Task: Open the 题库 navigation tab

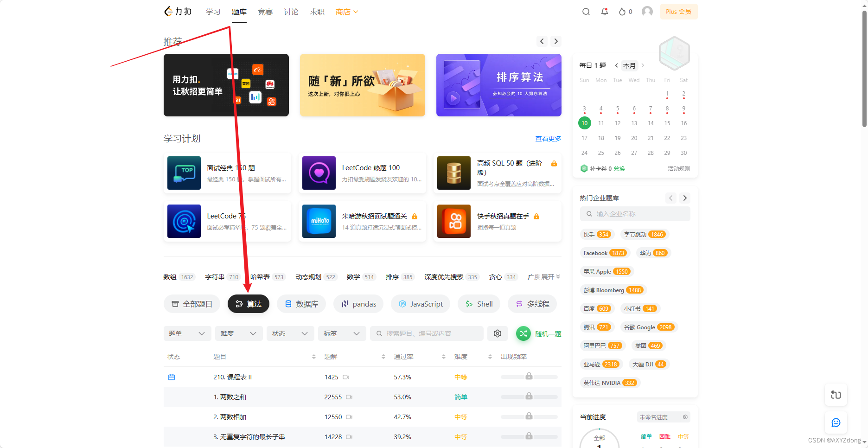Action: [239, 12]
